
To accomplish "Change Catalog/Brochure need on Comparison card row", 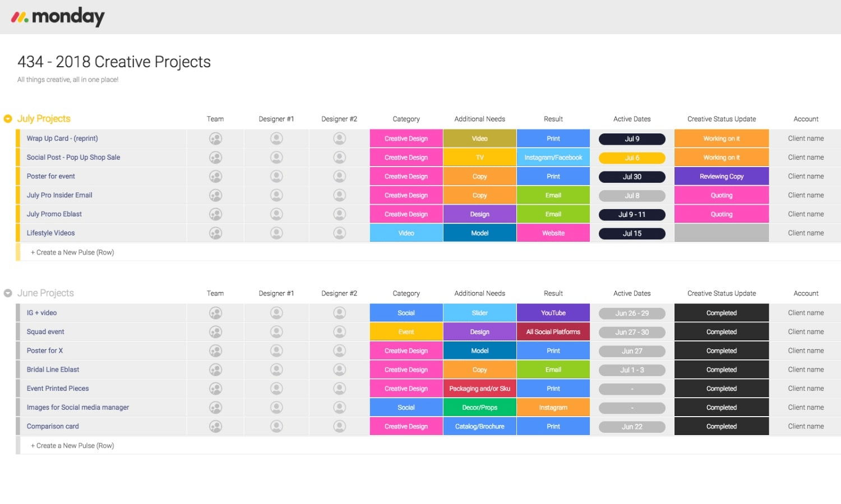I will click(x=479, y=426).
